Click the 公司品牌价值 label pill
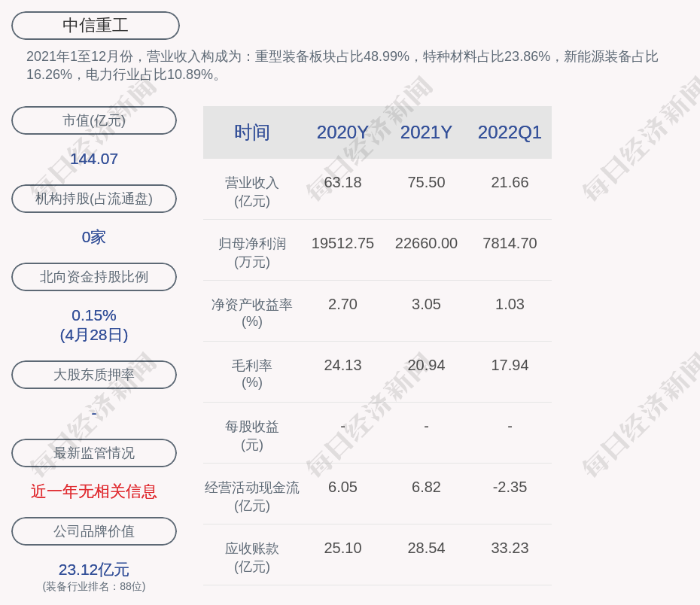This screenshot has width=700, height=605. click(94, 531)
